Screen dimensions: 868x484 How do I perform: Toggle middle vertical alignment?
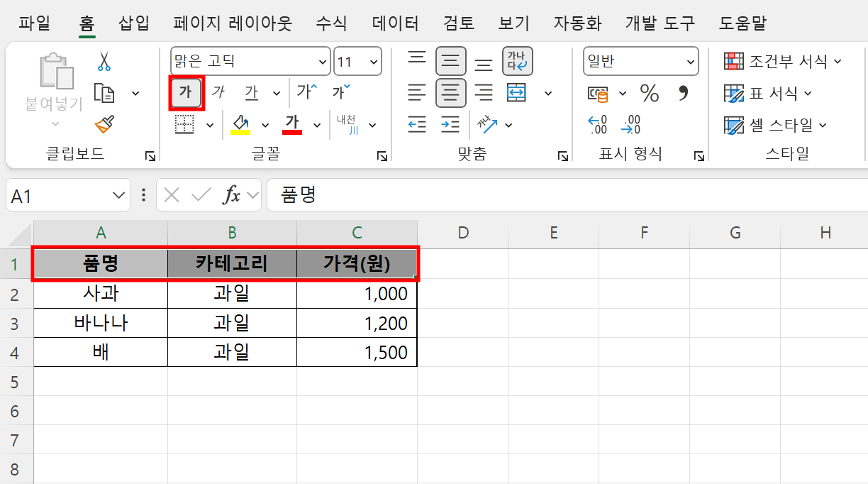tap(450, 61)
